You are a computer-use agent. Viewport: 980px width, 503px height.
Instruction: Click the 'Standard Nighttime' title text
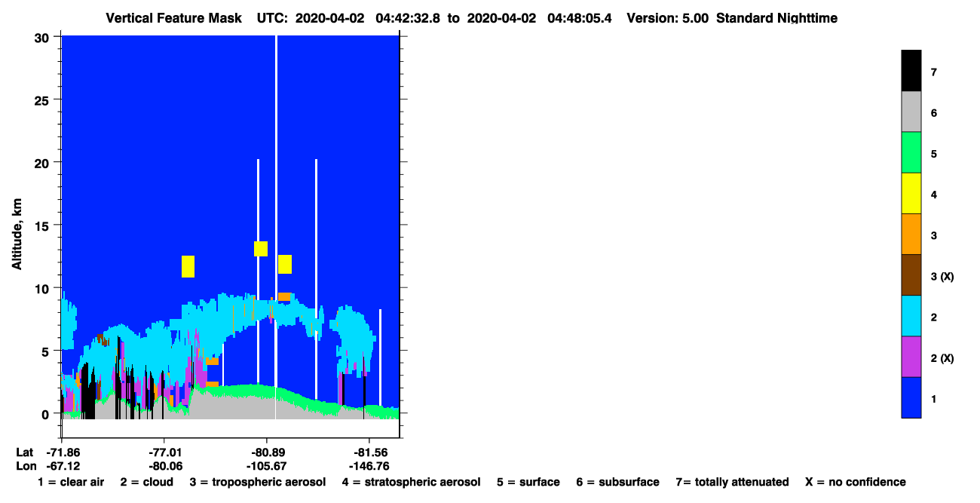coord(776,18)
